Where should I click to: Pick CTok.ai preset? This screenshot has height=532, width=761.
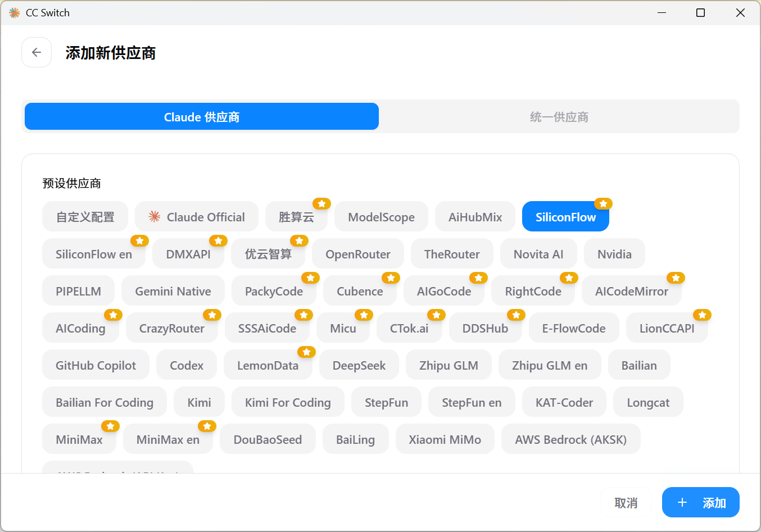coord(409,328)
